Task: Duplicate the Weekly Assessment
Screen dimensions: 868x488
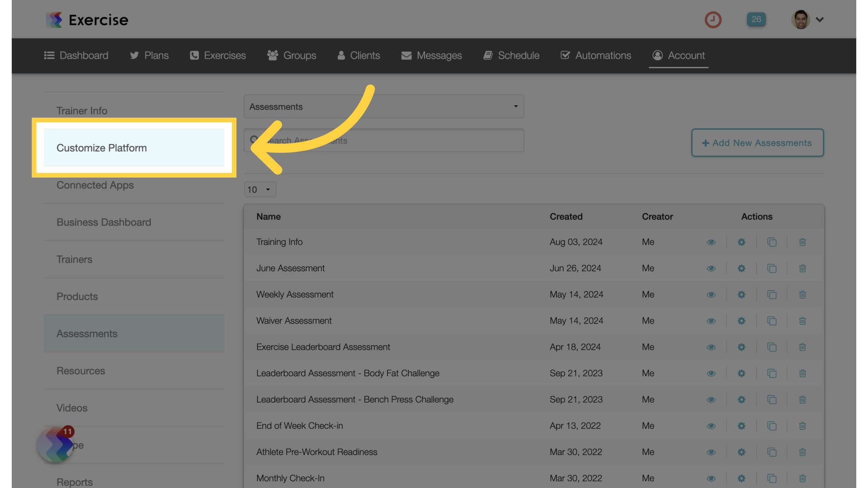Action: [x=772, y=295]
